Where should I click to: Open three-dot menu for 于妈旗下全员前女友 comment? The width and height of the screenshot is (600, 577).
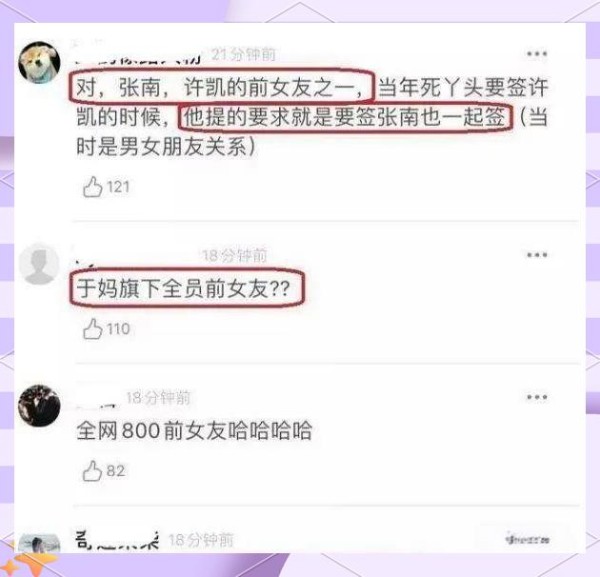(x=537, y=255)
